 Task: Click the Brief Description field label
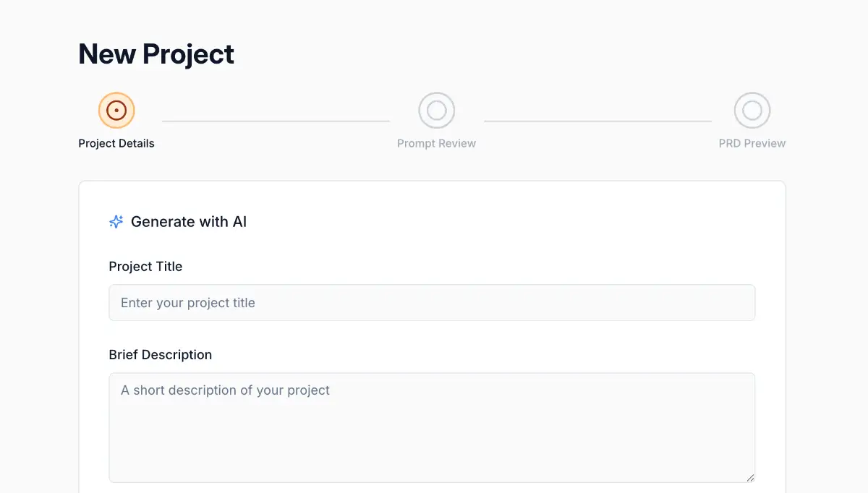click(160, 354)
